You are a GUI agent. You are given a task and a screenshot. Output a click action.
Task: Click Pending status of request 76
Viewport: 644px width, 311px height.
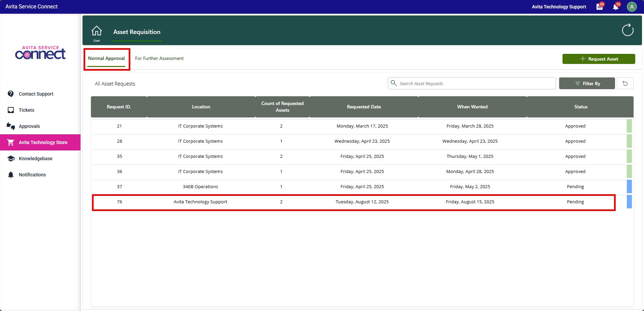click(575, 202)
